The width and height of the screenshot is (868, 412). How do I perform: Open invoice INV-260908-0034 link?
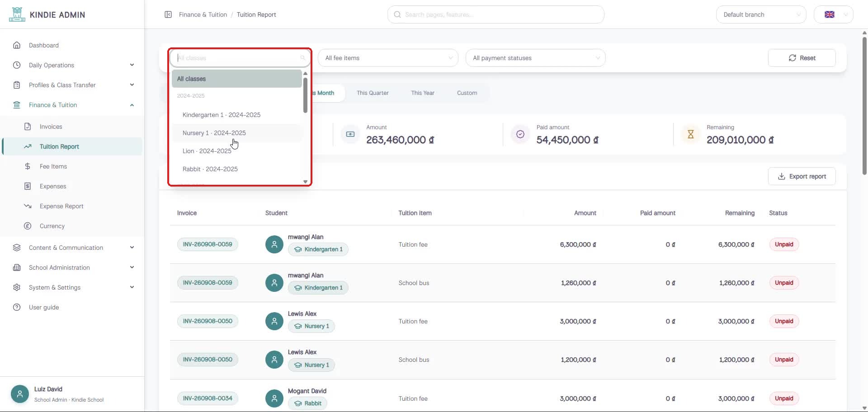208,398
